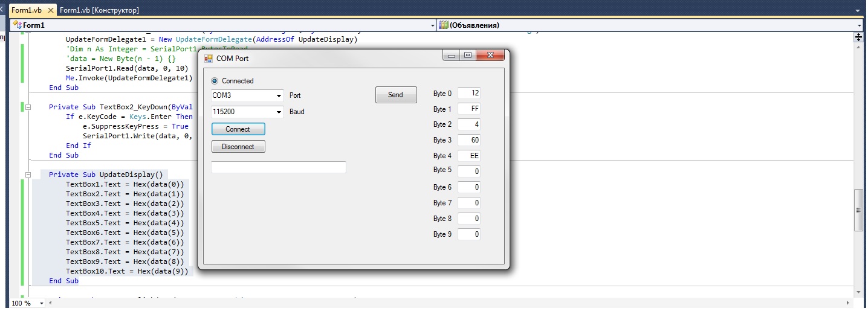868x311 pixels.
Task: Click the Byte 8 input field
Action: pyautogui.click(x=469, y=219)
